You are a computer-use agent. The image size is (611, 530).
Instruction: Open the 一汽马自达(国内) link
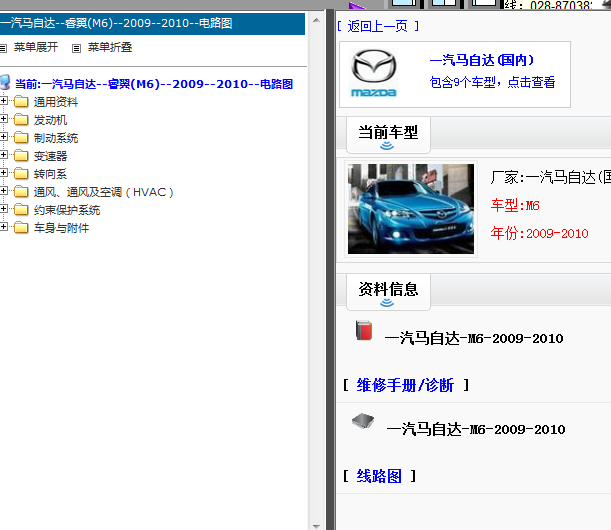482,60
